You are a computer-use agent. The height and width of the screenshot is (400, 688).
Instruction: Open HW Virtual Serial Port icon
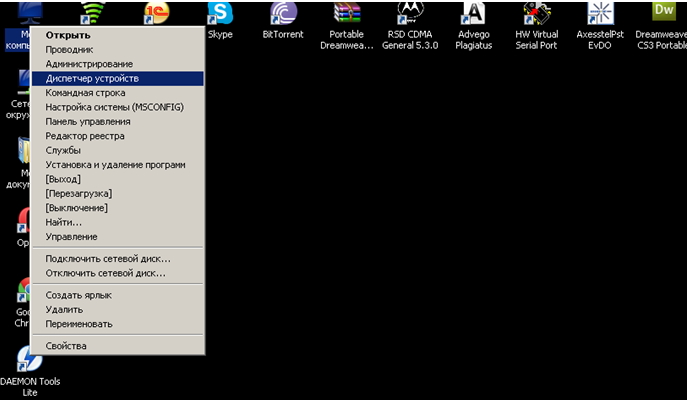pos(536,14)
